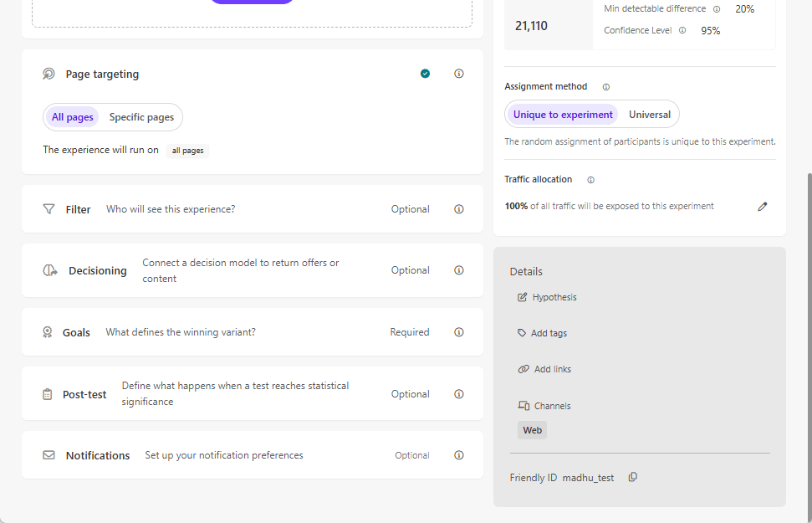Screen dimensions: 812x523
Task: Click the Page targeting speech bubble icon
Action: click(49, 74)
